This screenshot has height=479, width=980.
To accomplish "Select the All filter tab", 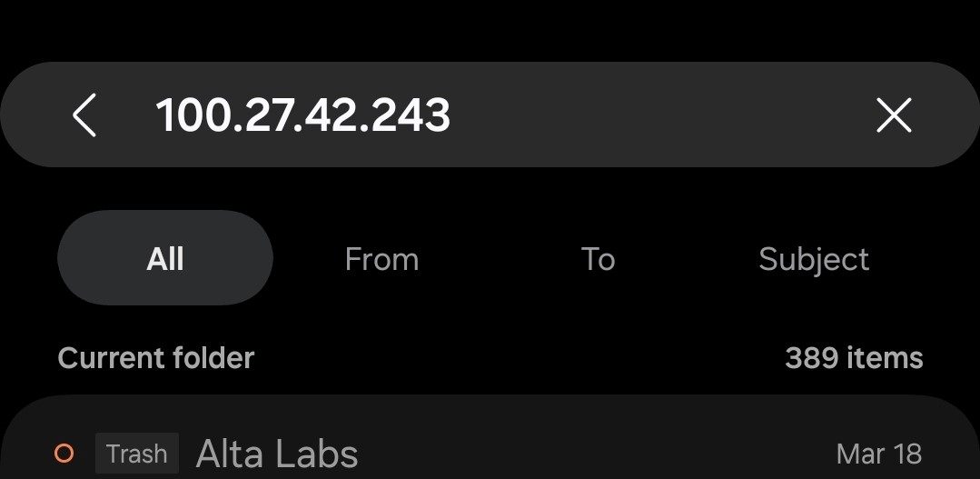I will coord(165,258).
